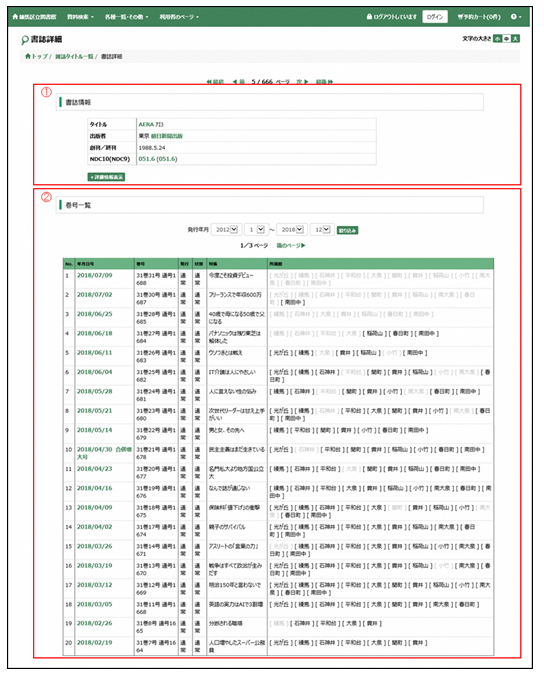Click the ログイン button
This screenshot has width=544, height=679.
[x=435, y=17]
